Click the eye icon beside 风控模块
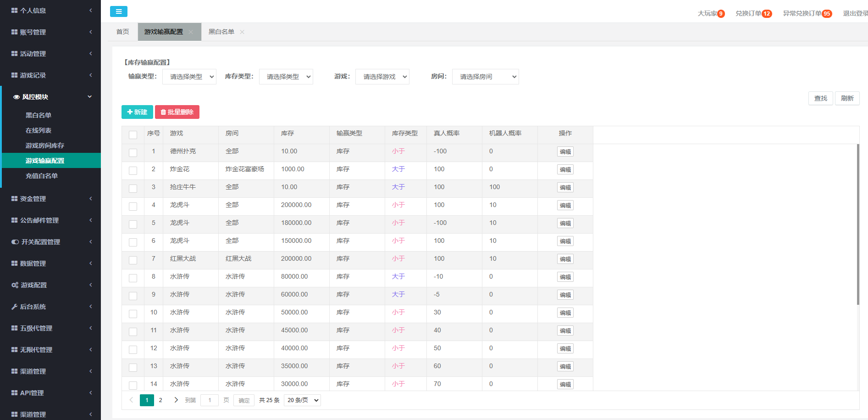The image size is (868, 420). [17, 97]
